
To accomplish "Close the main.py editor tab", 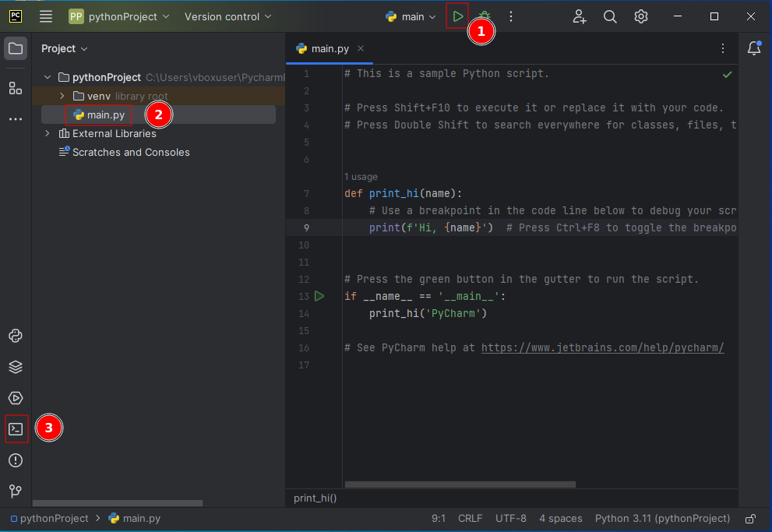I will 361,48.
